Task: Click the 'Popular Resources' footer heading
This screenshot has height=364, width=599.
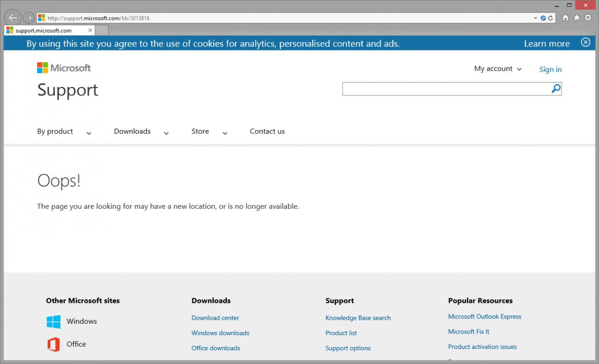Action: pos(480,301)
